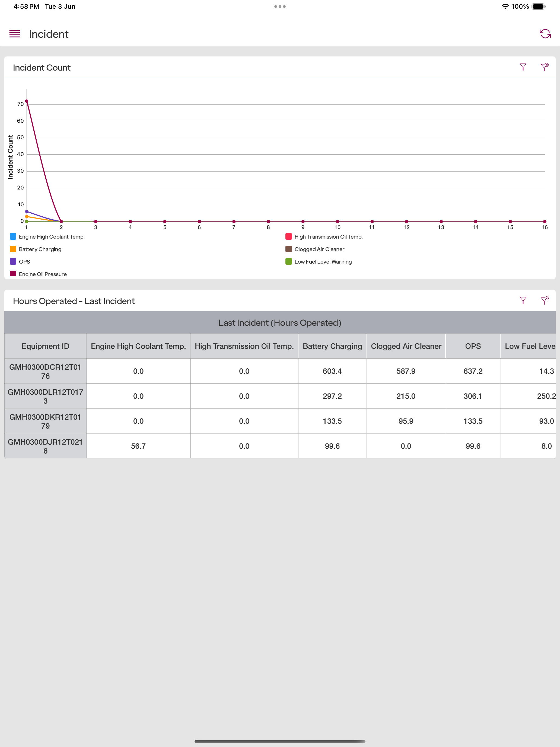Toggle OPS legend swatch
560x747 pixels.
(x=13, y=261)
